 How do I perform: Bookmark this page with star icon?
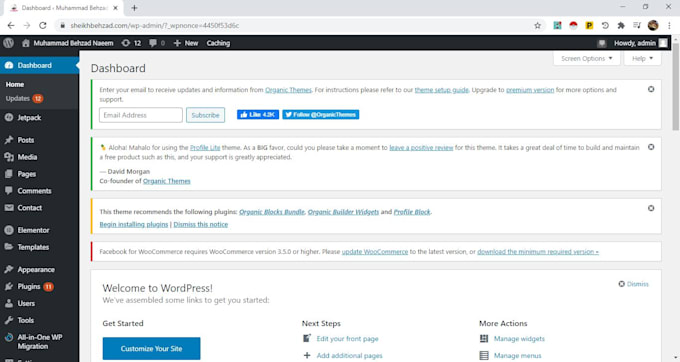pos(537,26)
